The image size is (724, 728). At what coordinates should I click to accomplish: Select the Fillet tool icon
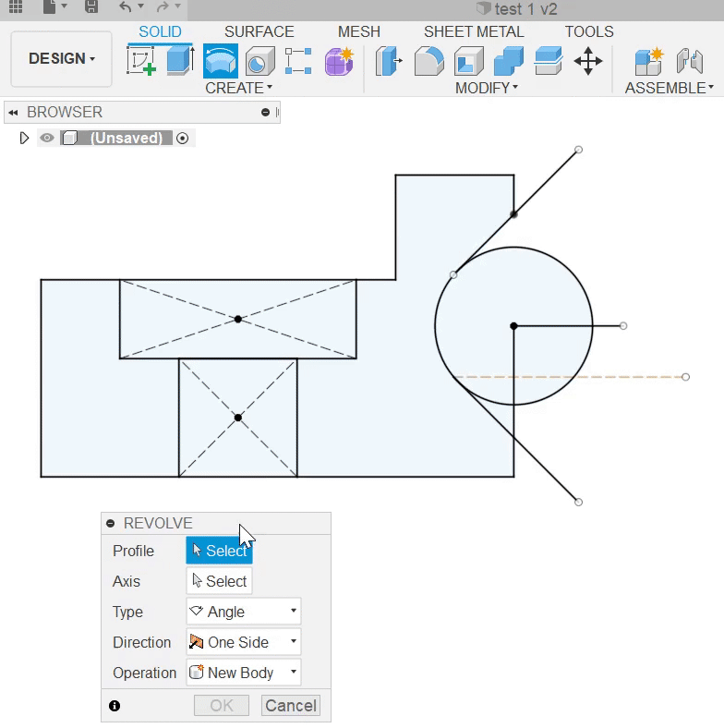(428, 61)
